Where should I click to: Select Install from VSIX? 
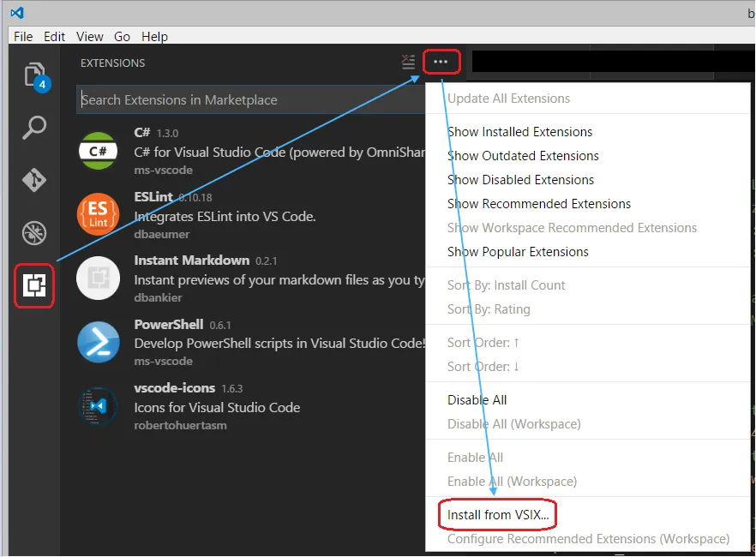click(x=497, y=514)
